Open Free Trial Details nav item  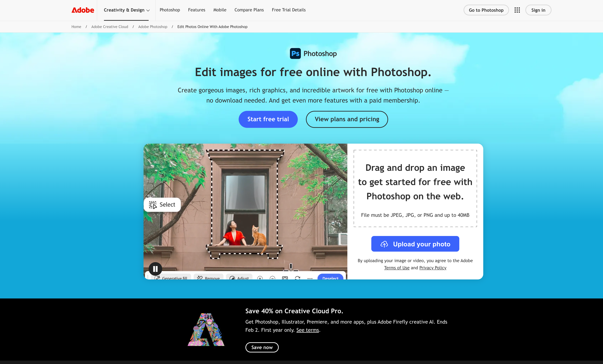click(289, 10)
